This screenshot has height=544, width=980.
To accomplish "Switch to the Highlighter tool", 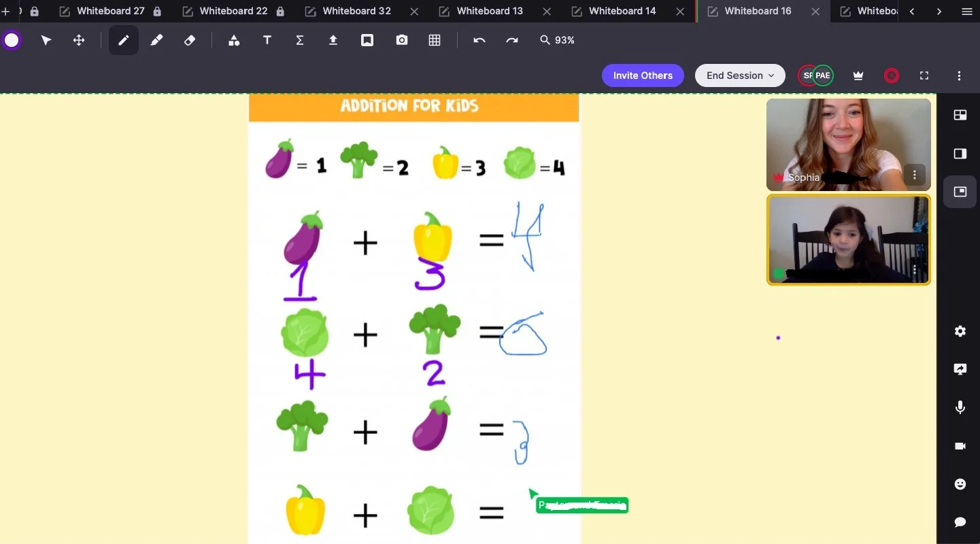I will [156, 40].
